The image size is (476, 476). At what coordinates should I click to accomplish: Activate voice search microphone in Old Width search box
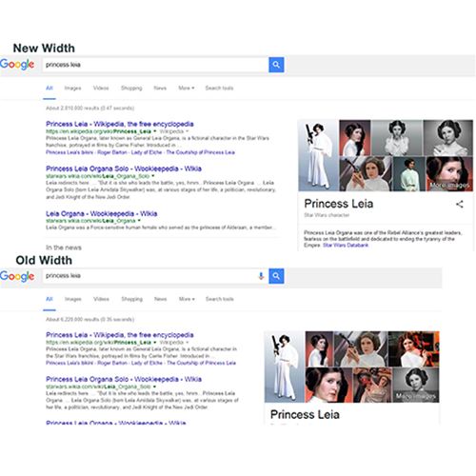[261, 276]
